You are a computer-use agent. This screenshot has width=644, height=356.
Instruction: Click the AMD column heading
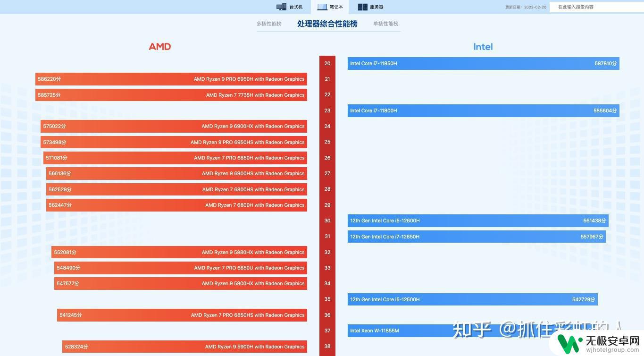[160, 46]
